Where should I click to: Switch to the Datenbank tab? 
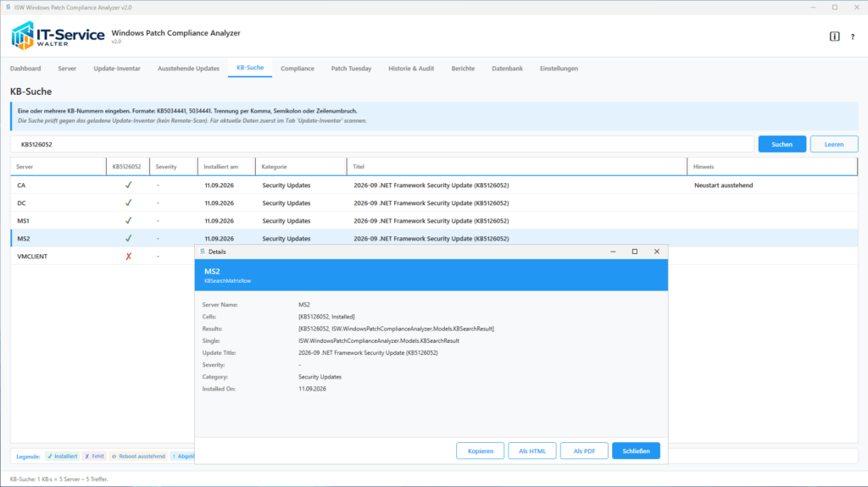point(507,68)
